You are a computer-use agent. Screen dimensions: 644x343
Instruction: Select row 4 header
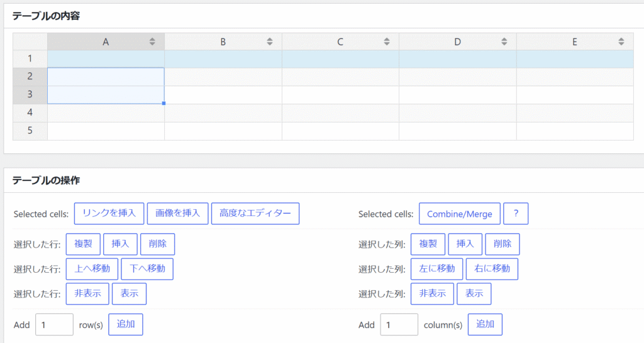point(30,113)
